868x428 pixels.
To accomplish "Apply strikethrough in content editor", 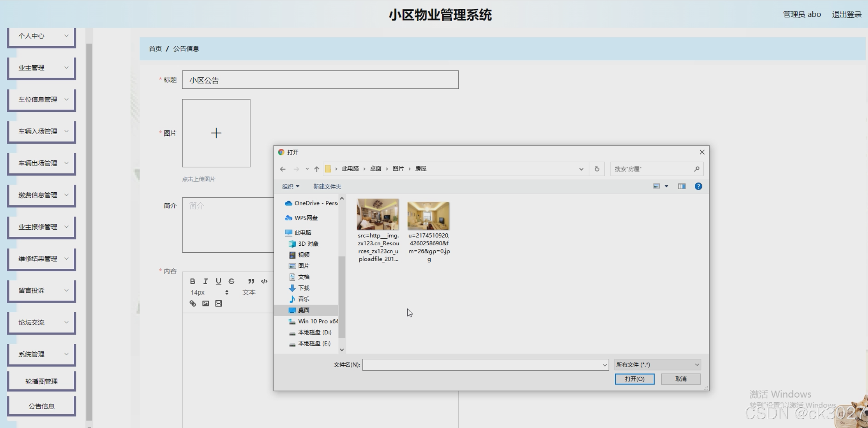I will (x=231, y=281).
